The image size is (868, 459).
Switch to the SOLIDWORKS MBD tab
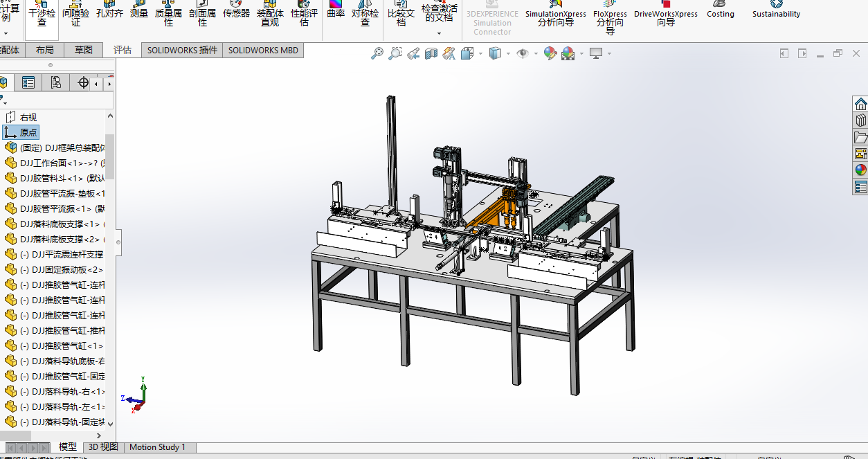(x=263, y=50)
